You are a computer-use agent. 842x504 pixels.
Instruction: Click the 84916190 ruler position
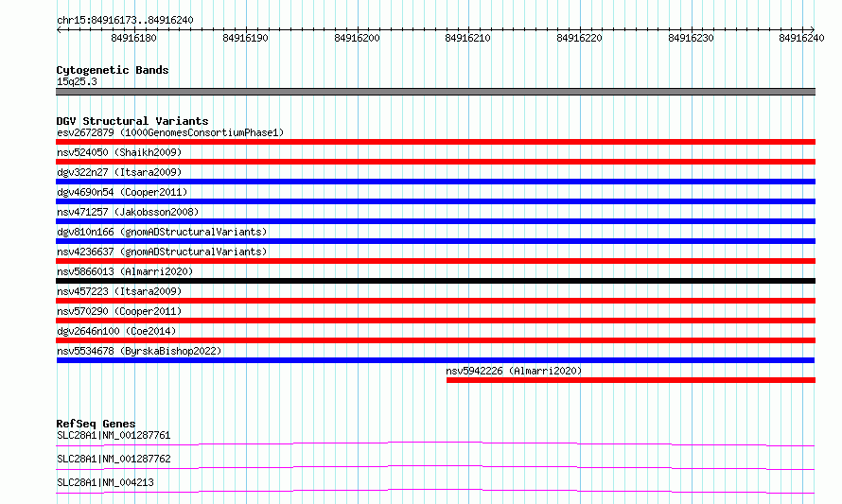point(245,38)
